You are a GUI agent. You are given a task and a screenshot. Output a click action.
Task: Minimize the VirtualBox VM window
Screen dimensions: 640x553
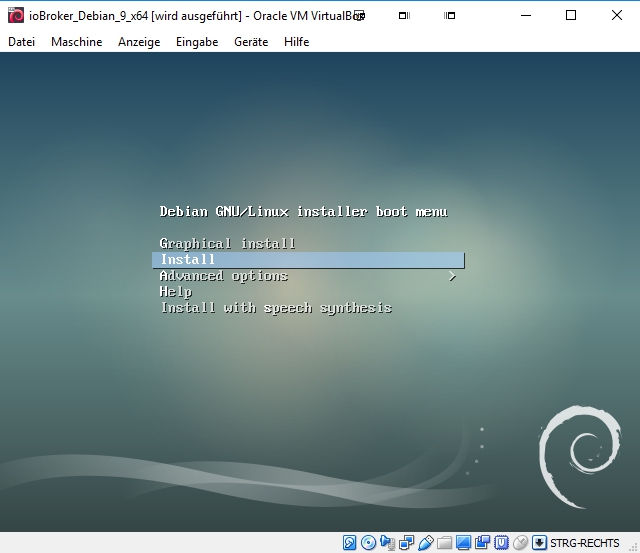(x=526, y=16)
